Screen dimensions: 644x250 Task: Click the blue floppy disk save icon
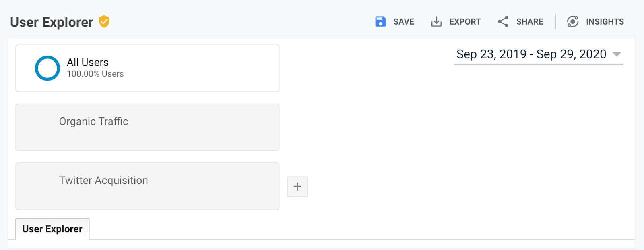[x=380, y=21]
